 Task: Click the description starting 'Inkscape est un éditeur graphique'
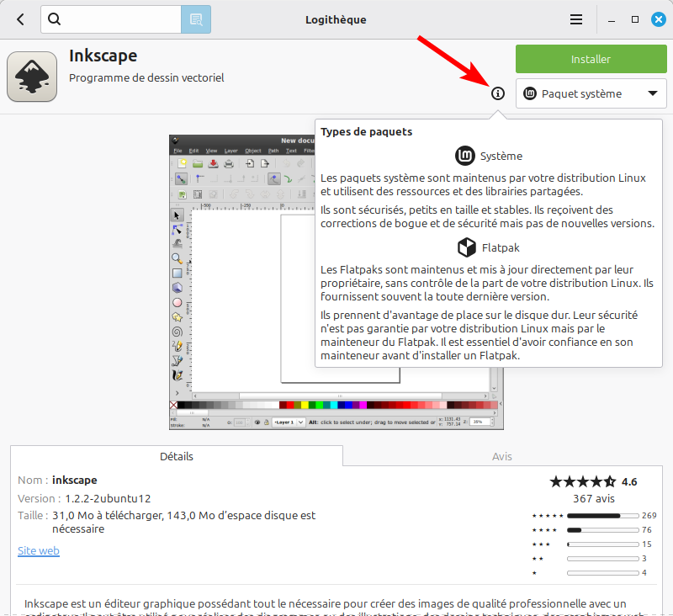coord(335,608)
